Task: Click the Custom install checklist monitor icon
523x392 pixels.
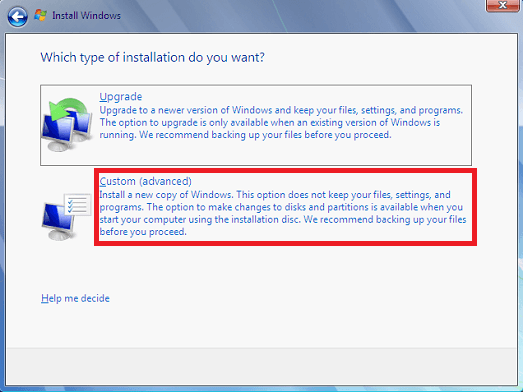Action: point(66,217)
